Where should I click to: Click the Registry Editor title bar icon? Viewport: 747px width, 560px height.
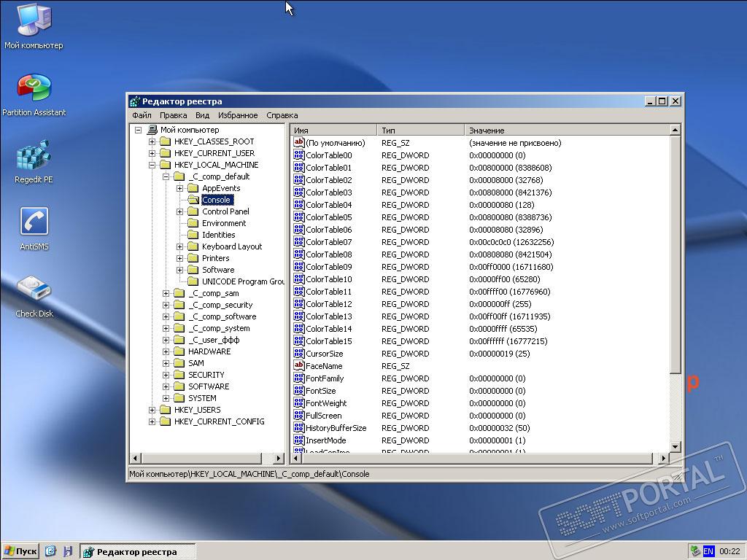click(135, 101)
